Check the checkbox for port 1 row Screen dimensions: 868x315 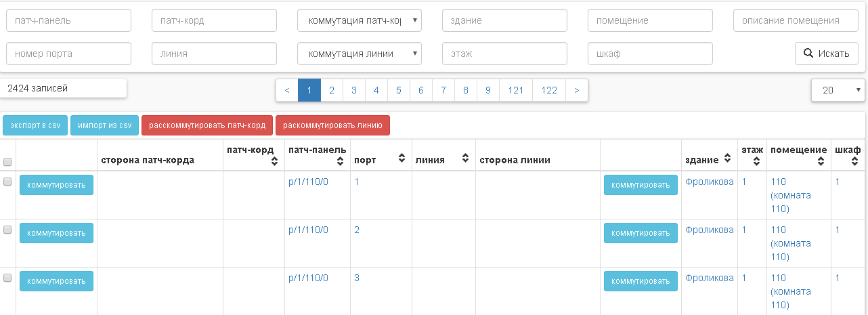[x=7, y=182]
